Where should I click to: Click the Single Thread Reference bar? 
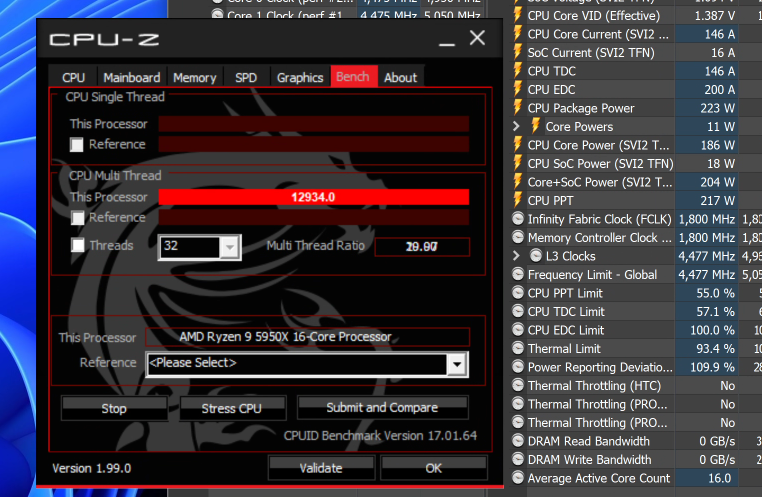[x=313, y=144]
